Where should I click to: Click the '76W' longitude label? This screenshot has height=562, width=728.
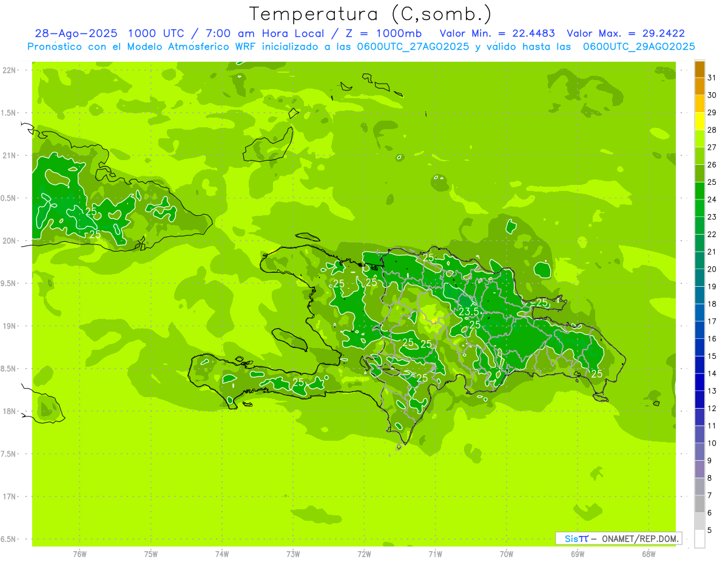click(79, 554)
